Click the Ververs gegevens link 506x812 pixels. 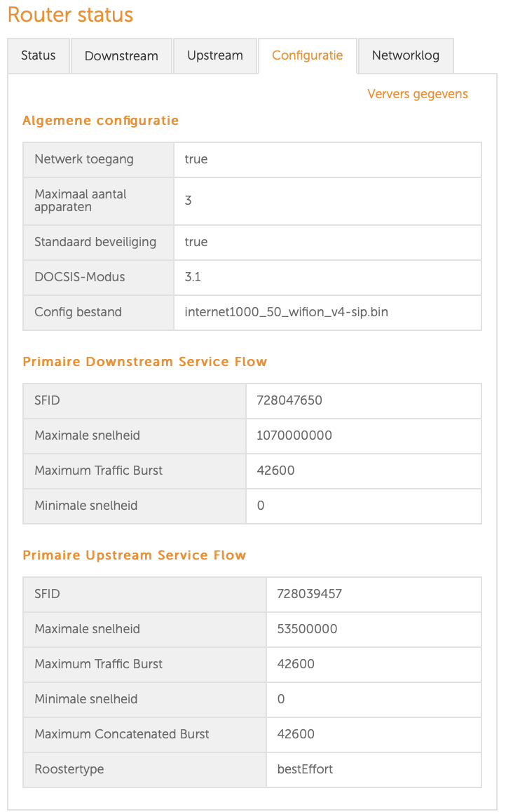[x=418, y=94]
